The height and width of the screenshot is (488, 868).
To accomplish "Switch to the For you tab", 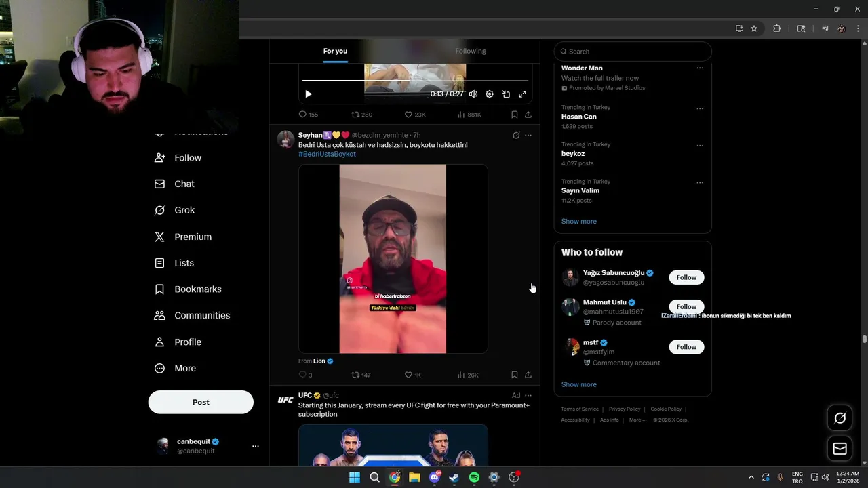I will (335, 51).
